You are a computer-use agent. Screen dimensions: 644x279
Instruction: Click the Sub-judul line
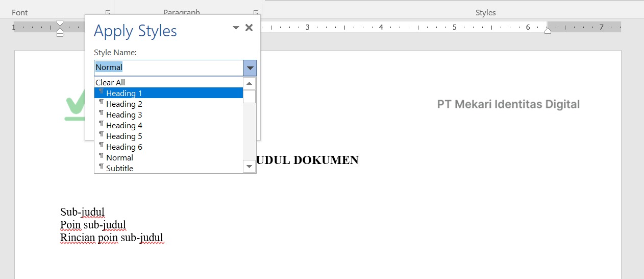click(x=82, y=212)
